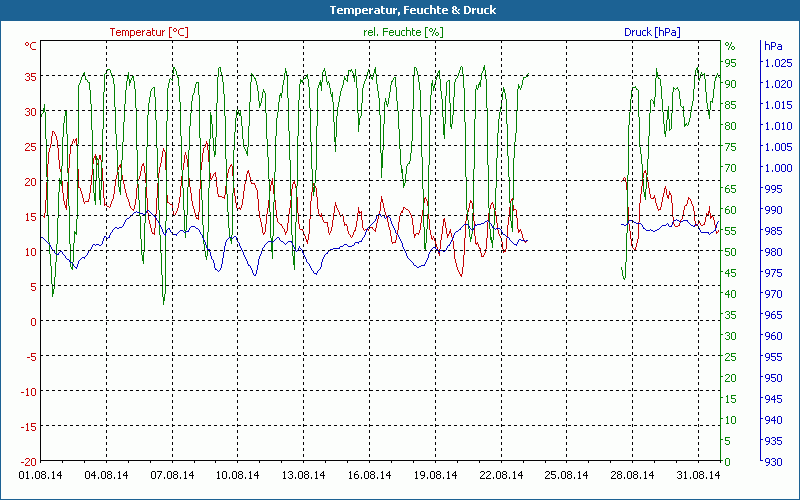Click the red °C unit label on the temperature axis
This screenshot has width=800, height=500.
[31, 46]
